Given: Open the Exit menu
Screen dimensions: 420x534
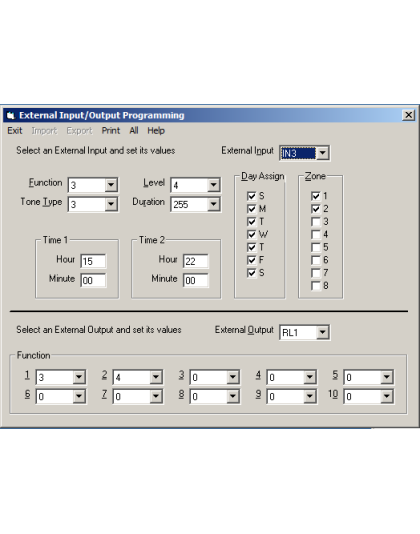Looking at the screenshot, I should coord(15,130).
